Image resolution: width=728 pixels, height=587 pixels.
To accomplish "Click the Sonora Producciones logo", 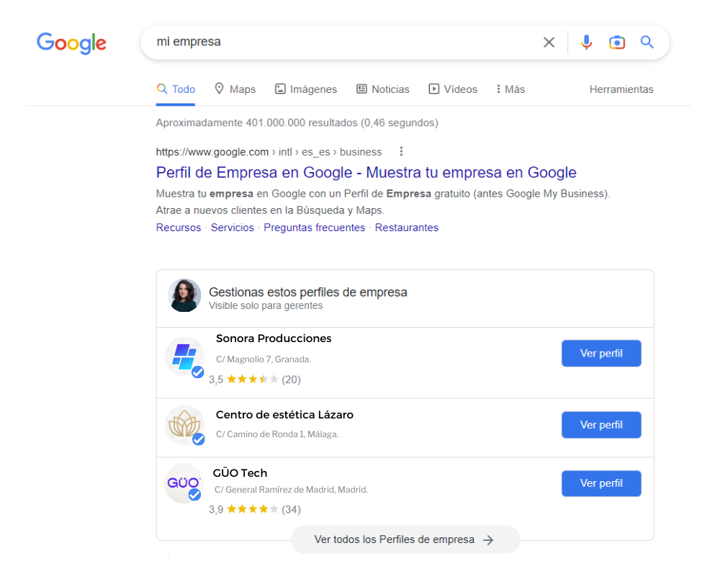I will click(x=184, y=357).
